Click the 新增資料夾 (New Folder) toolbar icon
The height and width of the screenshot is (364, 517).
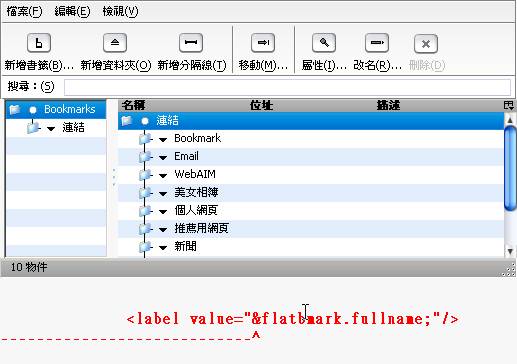(x=115, y=43)
